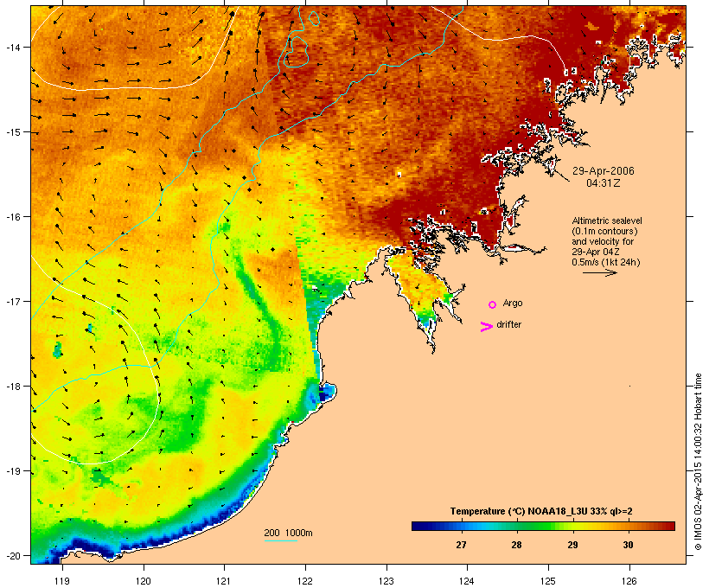709x588 pixels.
Task: Click the magenta drifter arrow symbol
Action: click(x=486, y=327)
